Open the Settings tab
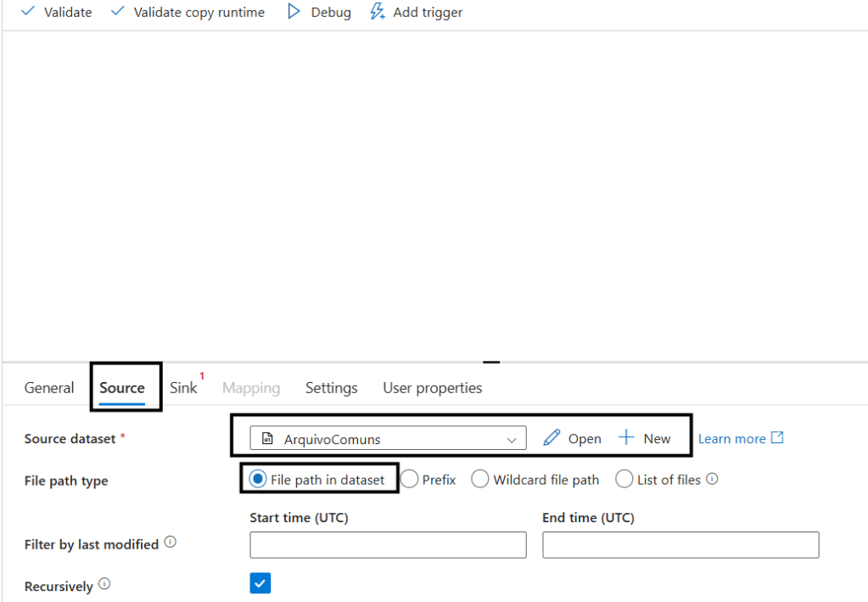The height and width of the screenshot is (602, 868). point(331,388)
